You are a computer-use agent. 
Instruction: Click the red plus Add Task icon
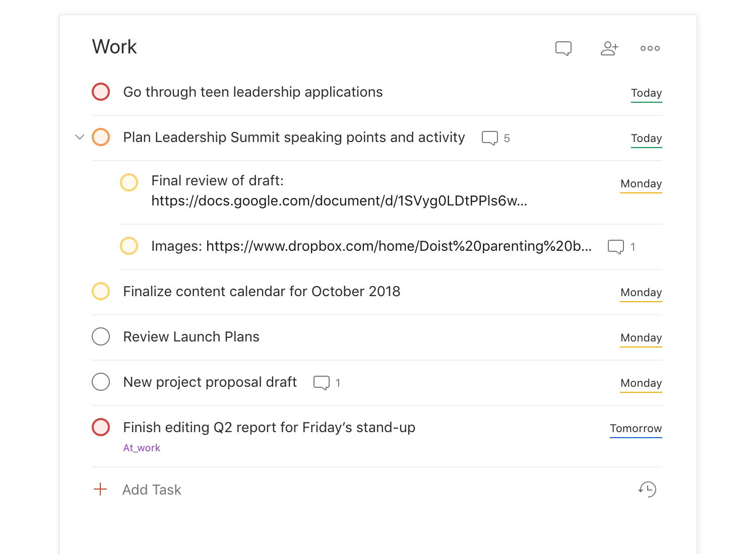(101, 490)
